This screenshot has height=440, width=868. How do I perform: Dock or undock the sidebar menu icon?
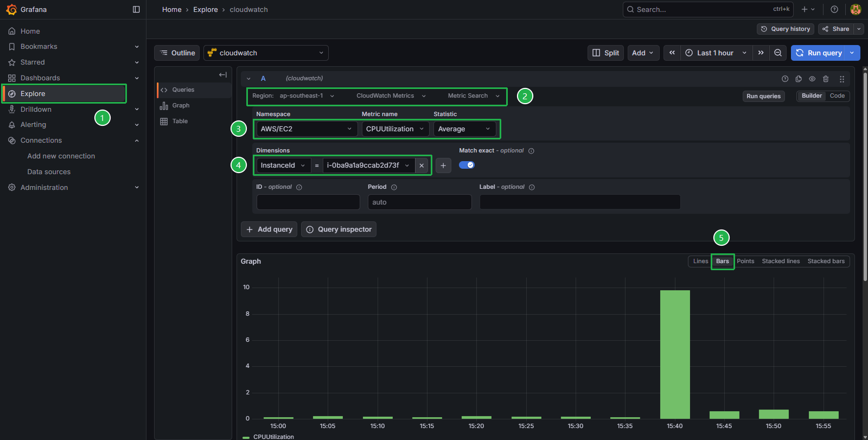pos(136,9)
